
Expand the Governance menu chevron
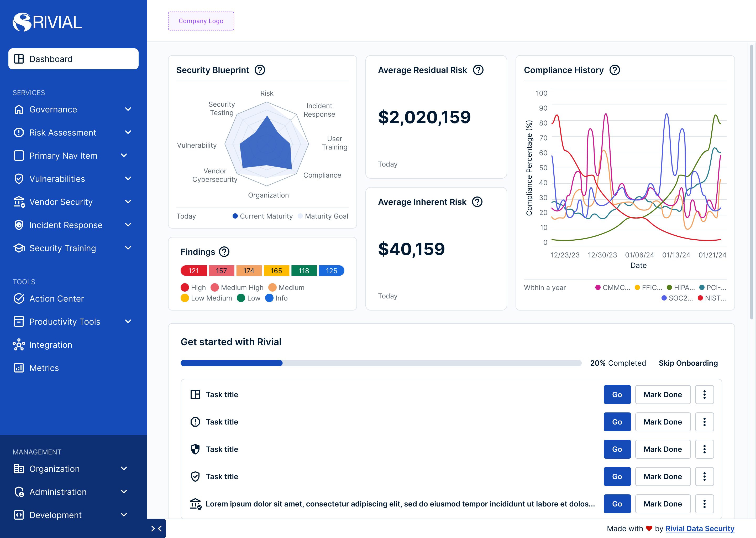tap(128, 109)
